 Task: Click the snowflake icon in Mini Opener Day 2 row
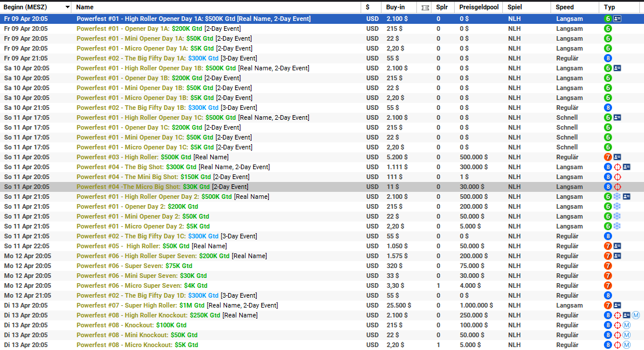click(x=617, y=216)
